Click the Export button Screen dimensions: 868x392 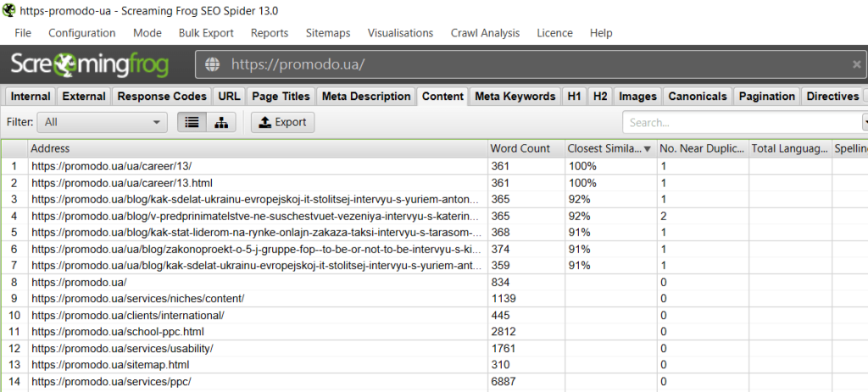tap(283, 122)
